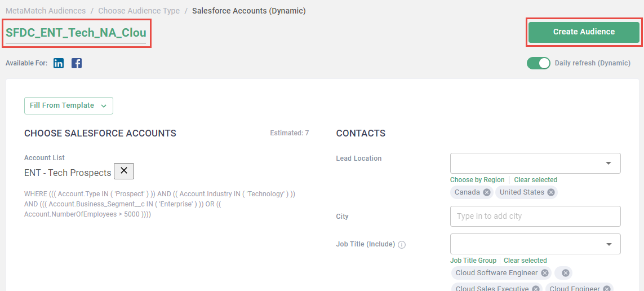Open the Job Title Group link
Screen dimensions: 644x291
[473, 261]
